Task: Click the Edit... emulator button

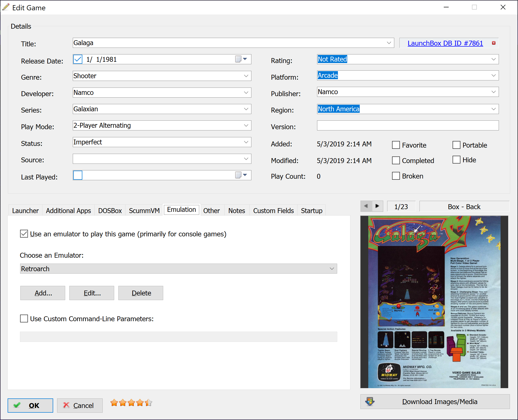Action: click(92, 293)
